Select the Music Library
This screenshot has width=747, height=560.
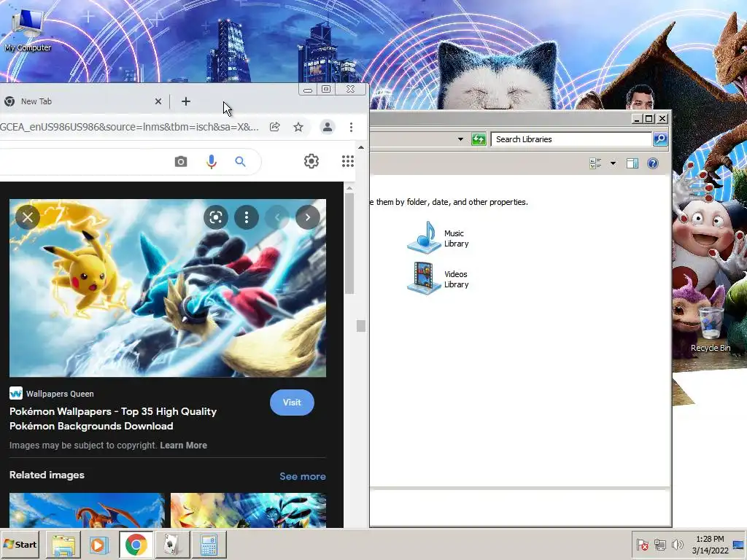pos(438,238)
